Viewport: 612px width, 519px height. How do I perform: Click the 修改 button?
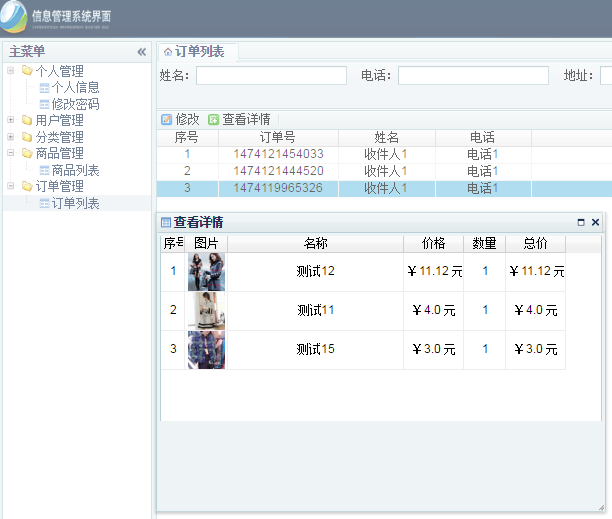point(180,120)
